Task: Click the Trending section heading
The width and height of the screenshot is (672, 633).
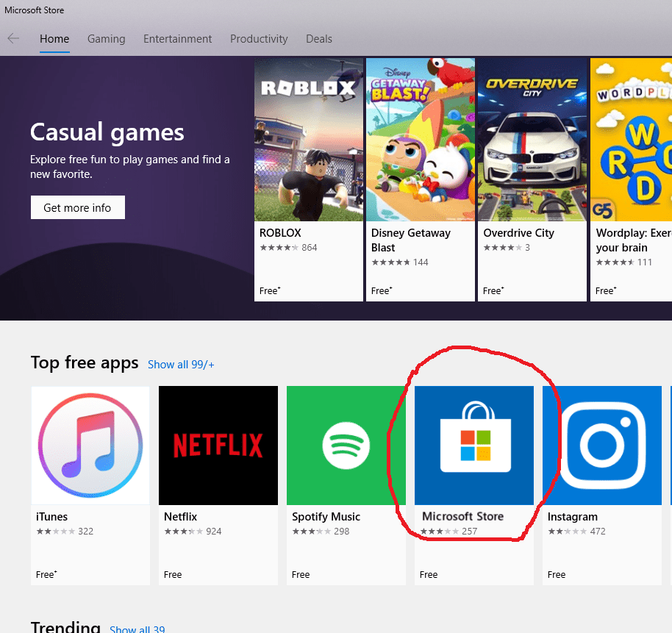Action: pyautogui.click(x=65, y=627)
